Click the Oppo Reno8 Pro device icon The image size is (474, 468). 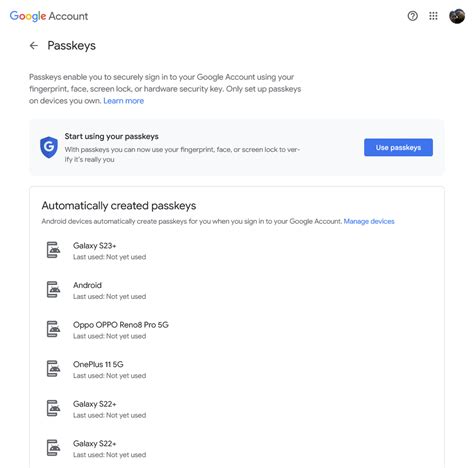53,329
